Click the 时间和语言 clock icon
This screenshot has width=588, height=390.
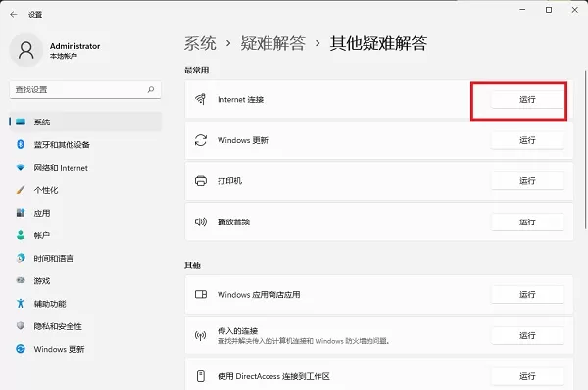point(21,258)
